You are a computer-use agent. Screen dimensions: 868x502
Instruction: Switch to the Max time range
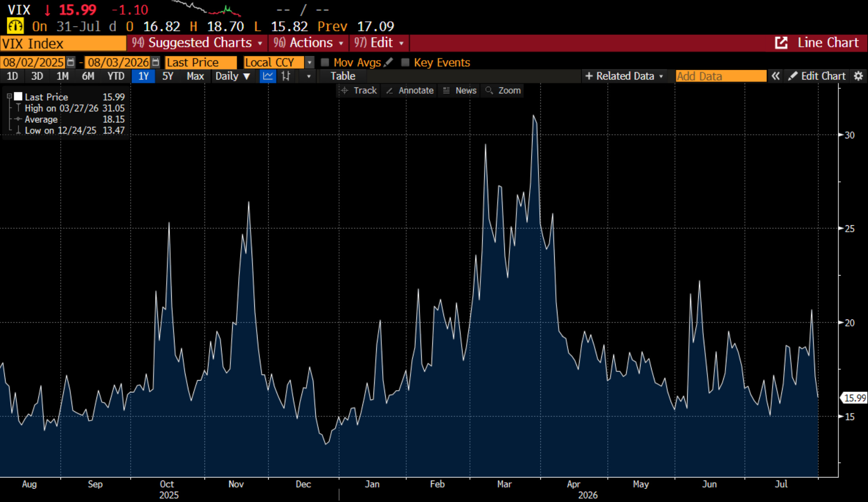click(x=195, y=76)
